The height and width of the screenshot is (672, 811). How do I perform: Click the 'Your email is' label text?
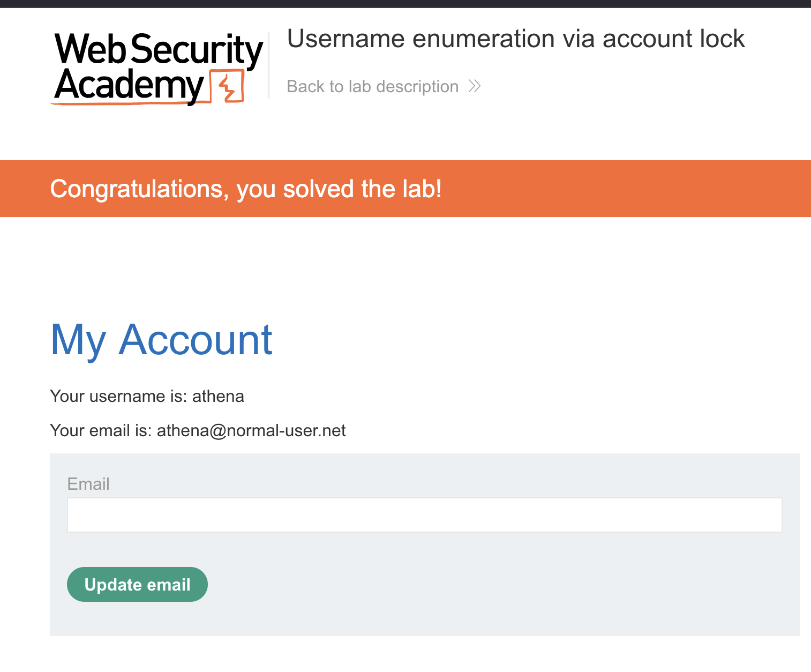(101, 431)
